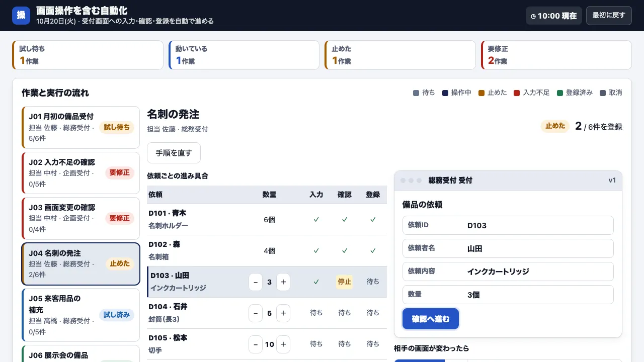Click the 6個 quantity in D101 row
644x362 pixels.
(x=269, y=220)
